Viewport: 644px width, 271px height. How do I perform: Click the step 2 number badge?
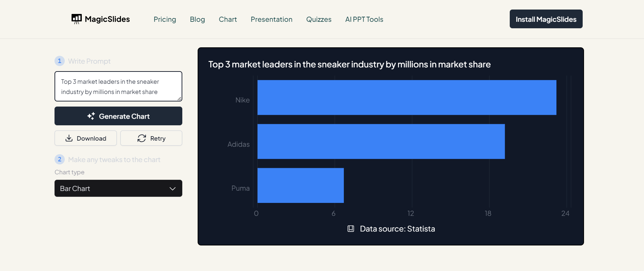click(x=60, y=159)
